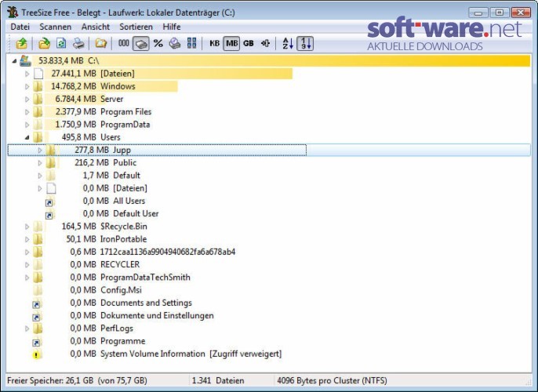Viewport: 538px width, 392px height.
Task: Click the Programme shortcut icon
Action: [37, 342]
